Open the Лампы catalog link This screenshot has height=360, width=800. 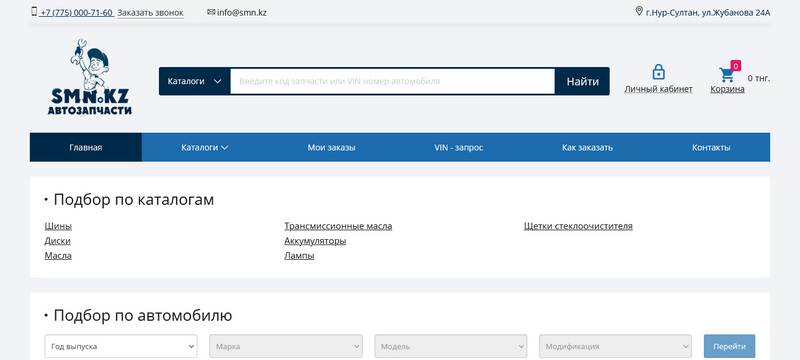299,255
